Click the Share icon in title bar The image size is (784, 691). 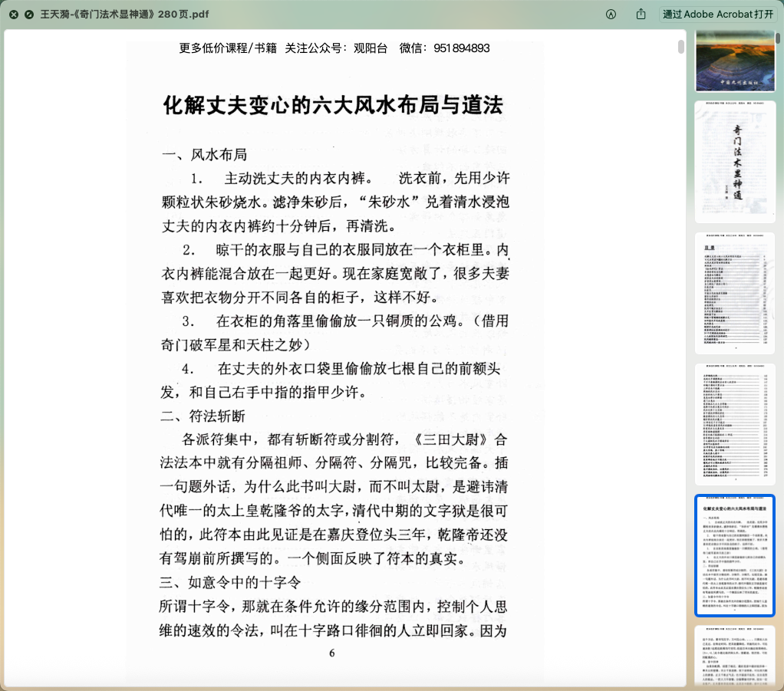coord(641,15)
